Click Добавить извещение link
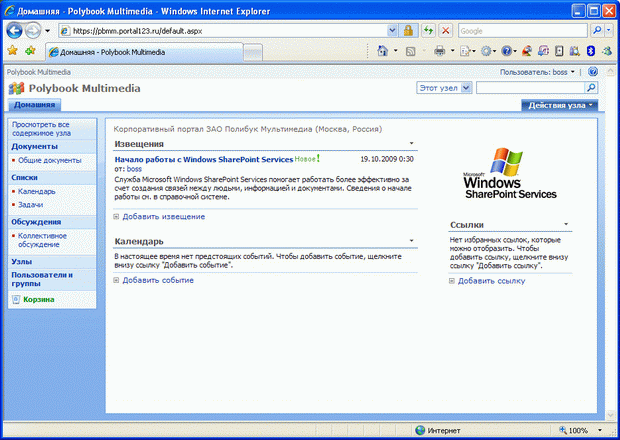Image resolution: width=620 pixels, height=440 pixels. [163, 217]
